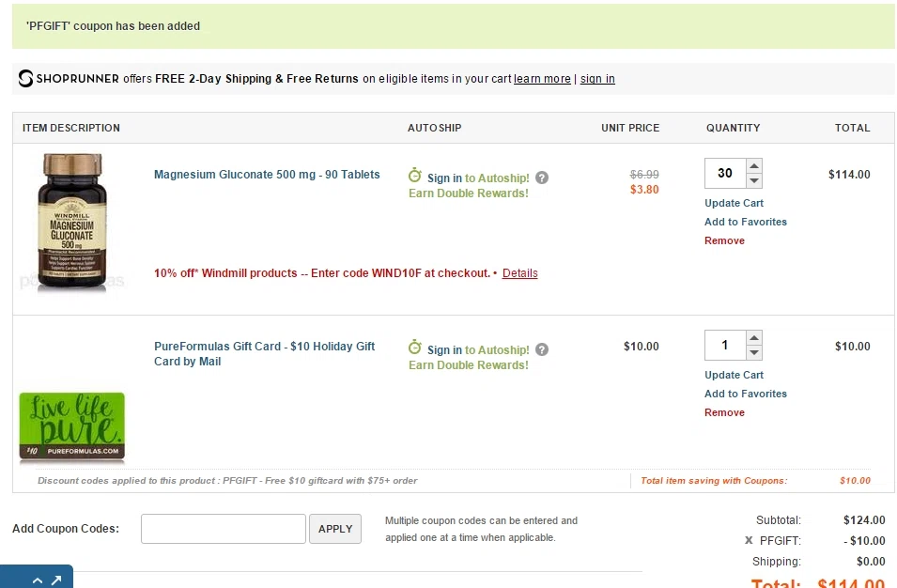The image size is (897, 588).
Task: Click the up-caret icon in the bottom-left widget
Action: (38, 580)
